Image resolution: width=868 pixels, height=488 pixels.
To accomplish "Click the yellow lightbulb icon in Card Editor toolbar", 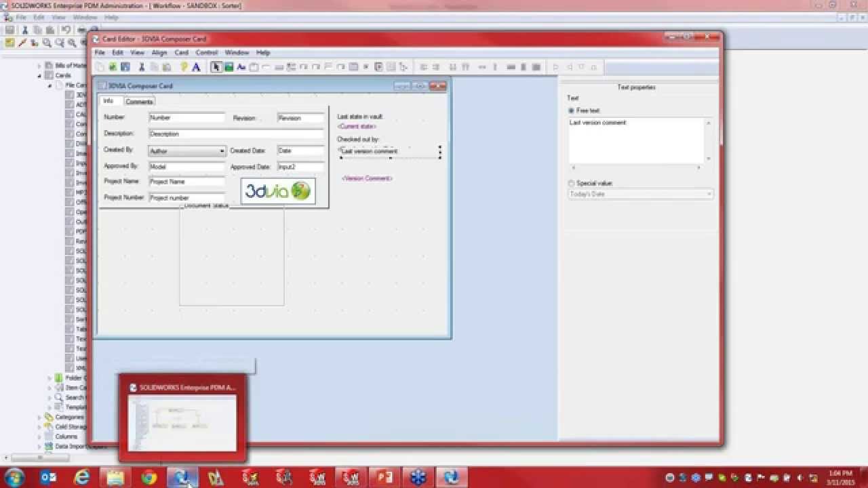I will 184,67.
